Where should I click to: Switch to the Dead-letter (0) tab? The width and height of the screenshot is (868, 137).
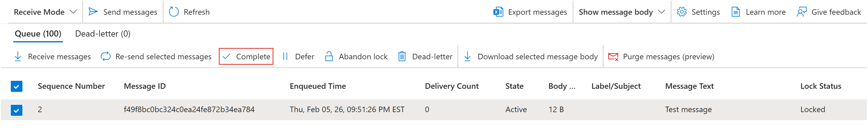[102, 34]
